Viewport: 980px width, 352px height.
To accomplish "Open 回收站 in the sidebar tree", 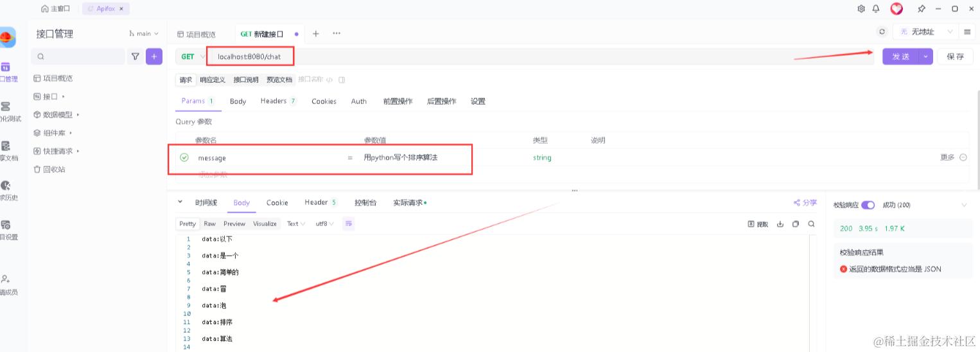I will (49, 170).
